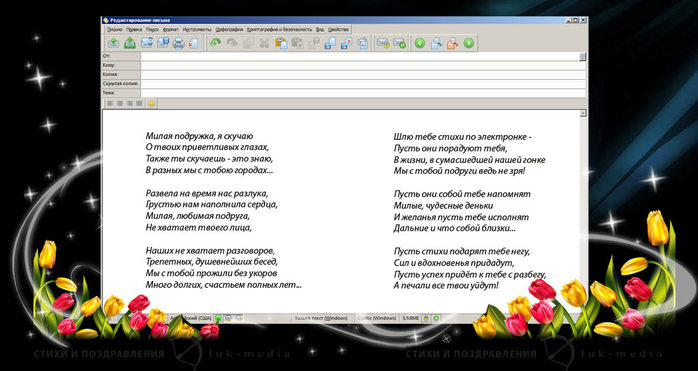
Task: Click the blue pages icon with down arrow
Action: click(330, 43)
